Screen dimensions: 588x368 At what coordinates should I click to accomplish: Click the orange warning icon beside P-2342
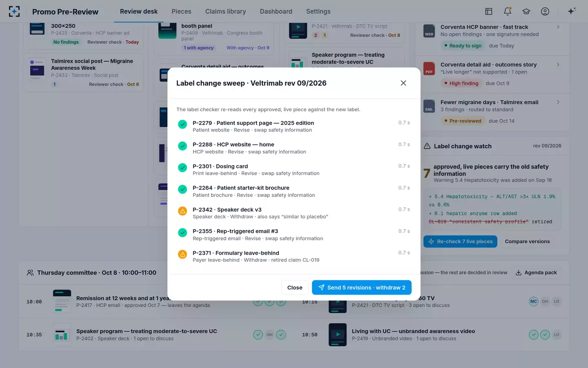(183, 211)
